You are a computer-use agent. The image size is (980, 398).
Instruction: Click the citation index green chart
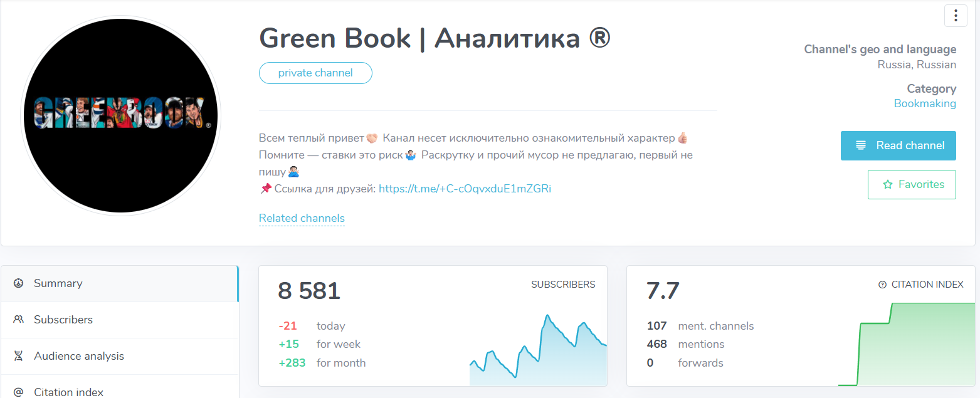[x=907, y=344]
